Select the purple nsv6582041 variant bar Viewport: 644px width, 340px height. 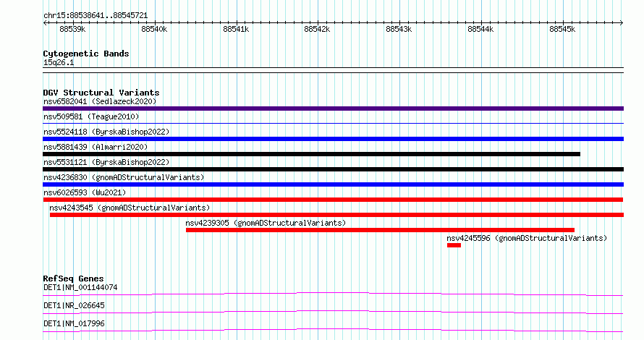[333, 109]
